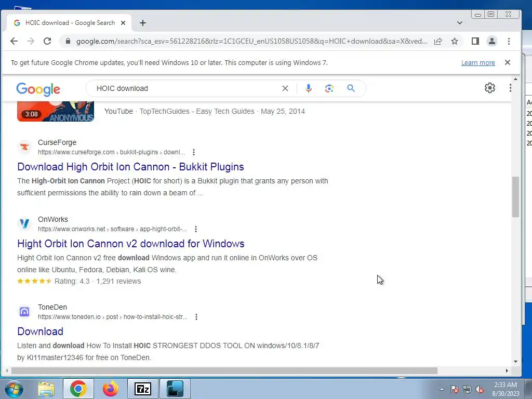Viewport: 532px width, 399px height.
Task: Clear the search box text
Action: (x=285, y=88)
